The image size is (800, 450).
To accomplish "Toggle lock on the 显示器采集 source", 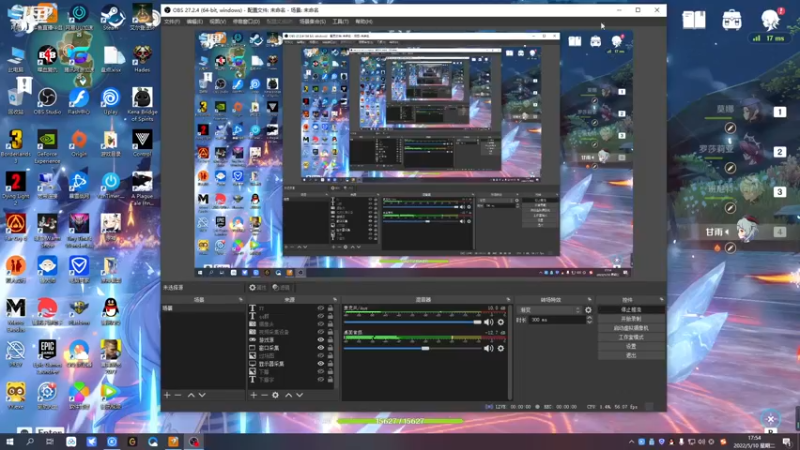I will 330,364.
